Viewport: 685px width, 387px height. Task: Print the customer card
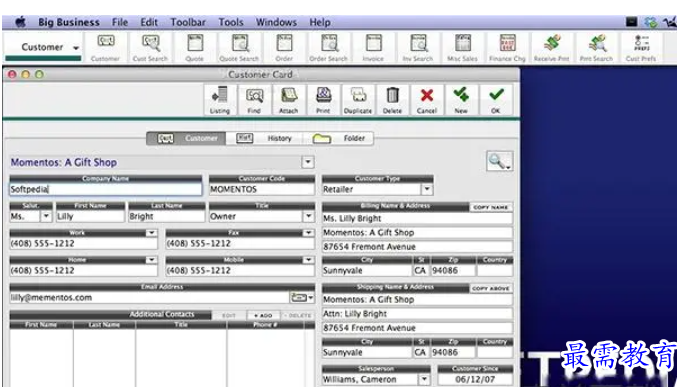tap(323, 100)
